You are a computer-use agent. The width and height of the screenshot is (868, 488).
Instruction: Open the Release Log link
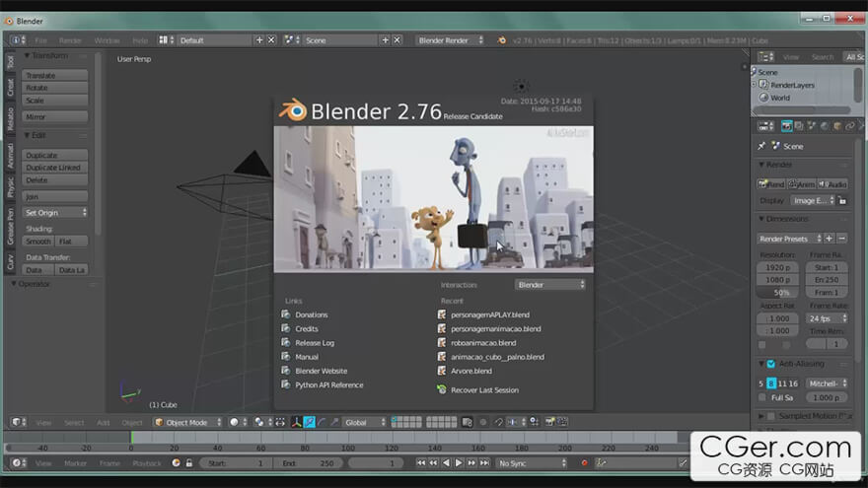click(315, 343)
